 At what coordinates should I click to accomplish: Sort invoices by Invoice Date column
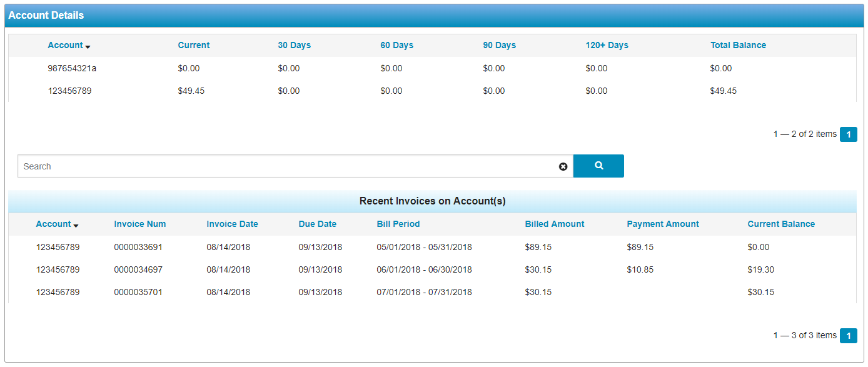coord(232,224)
